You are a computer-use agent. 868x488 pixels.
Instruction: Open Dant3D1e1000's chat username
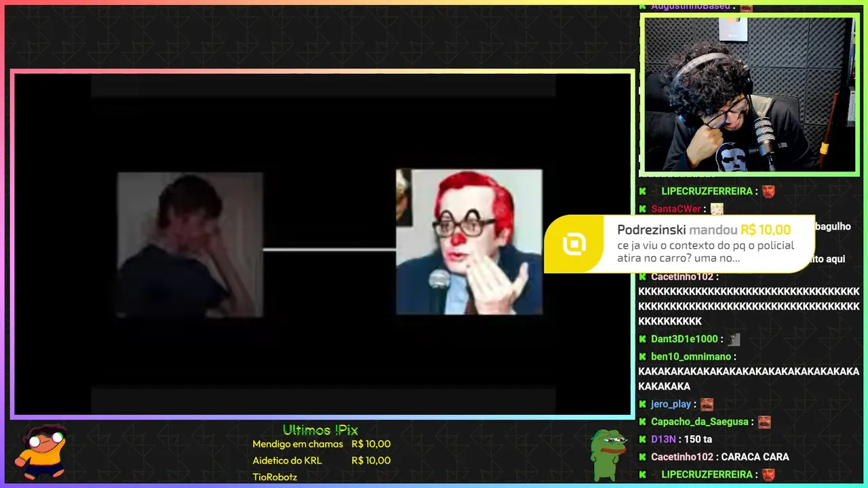click(684, 339)
